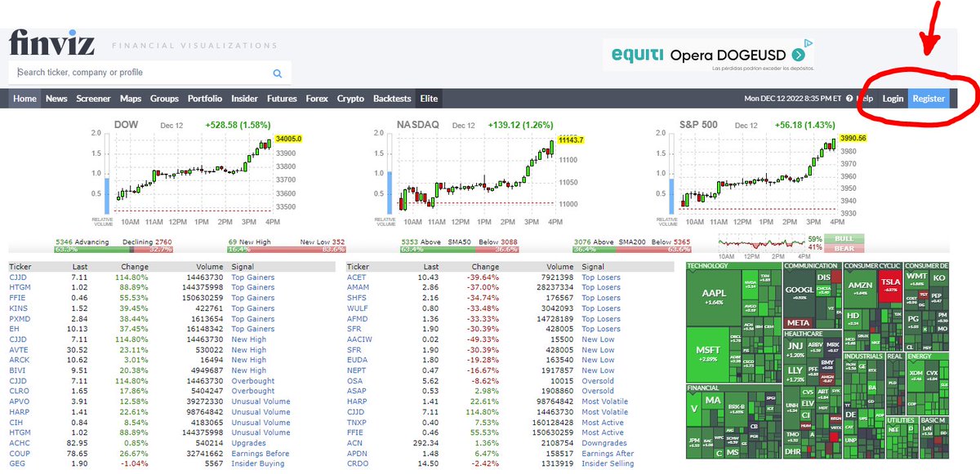The height and width of the screenshot is (474, 980).
Task: Open the Most Active signal in the TNXP row
Action: [603, 423]
